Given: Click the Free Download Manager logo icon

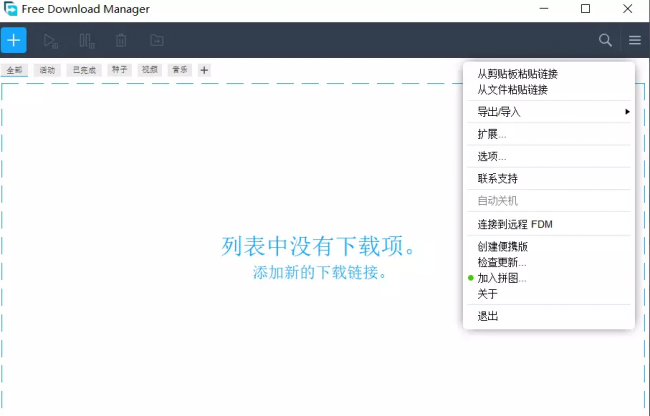Looking at the screenshot, I should tap(10, 9).
